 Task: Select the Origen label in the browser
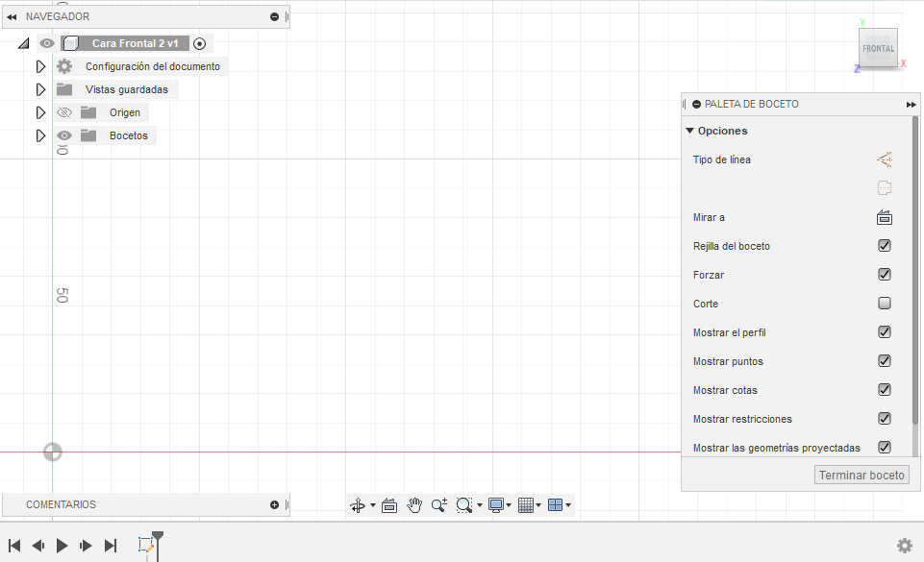pos(125,112)
